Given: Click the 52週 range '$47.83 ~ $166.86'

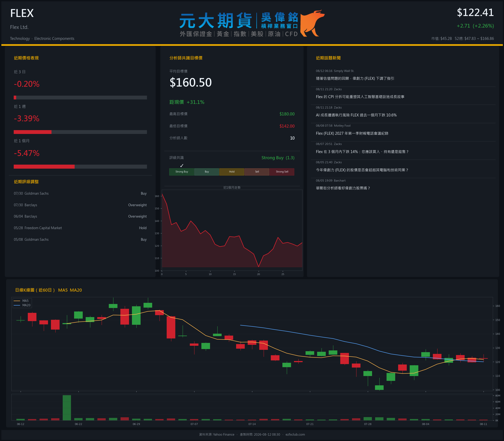Looking at the screenshot, I should tap(479, 38).
